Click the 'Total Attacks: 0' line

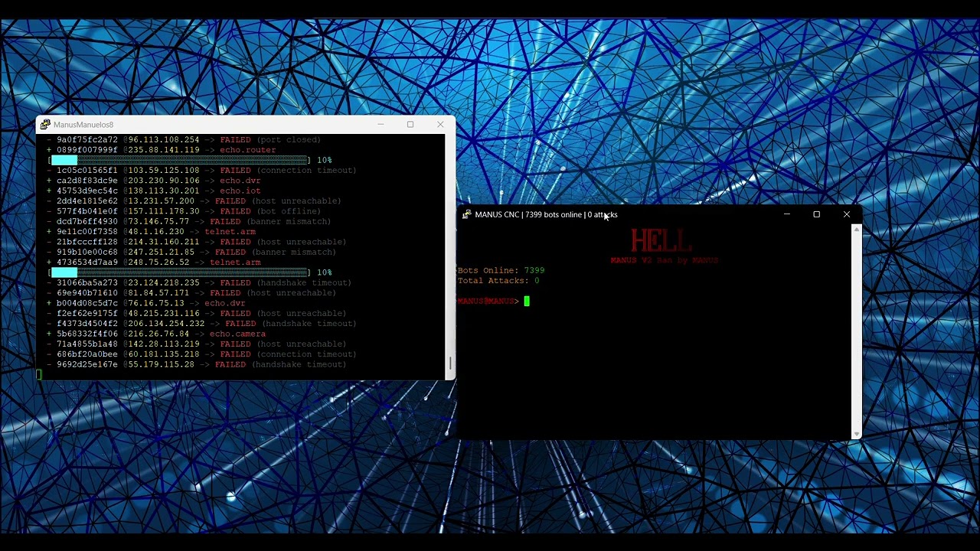498,281
